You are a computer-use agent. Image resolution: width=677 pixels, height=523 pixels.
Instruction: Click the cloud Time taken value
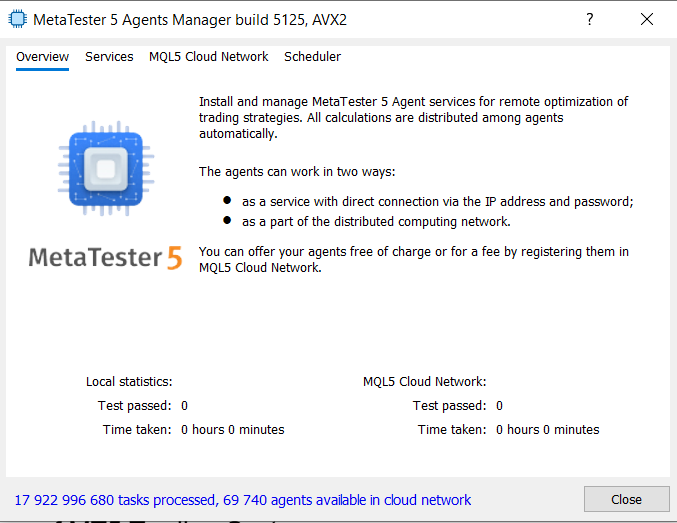click(547, 430)
